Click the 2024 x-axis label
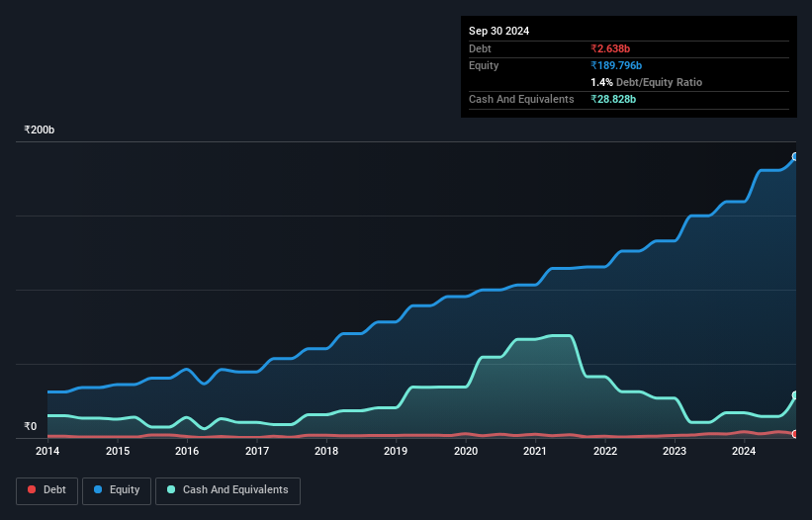The height and width of the screenshot is (520, 812). pyautogui.click(x=744, y=451)
